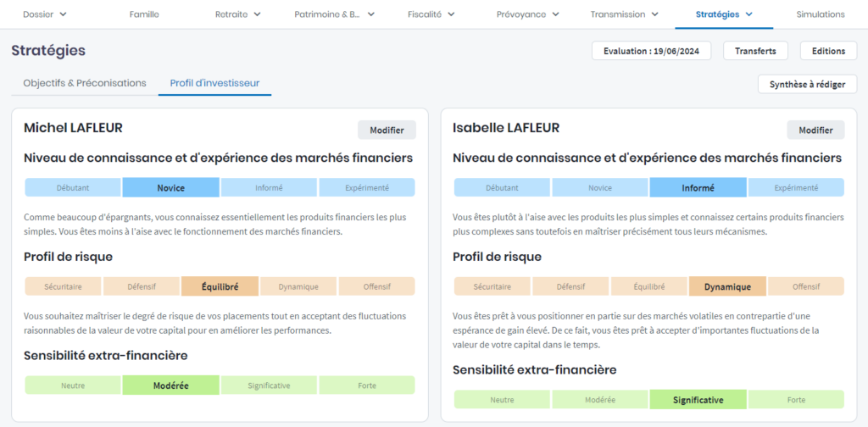Select Débutant knowledge level for Isabelle
Screen dimensions: 868x427
point(502,188)
